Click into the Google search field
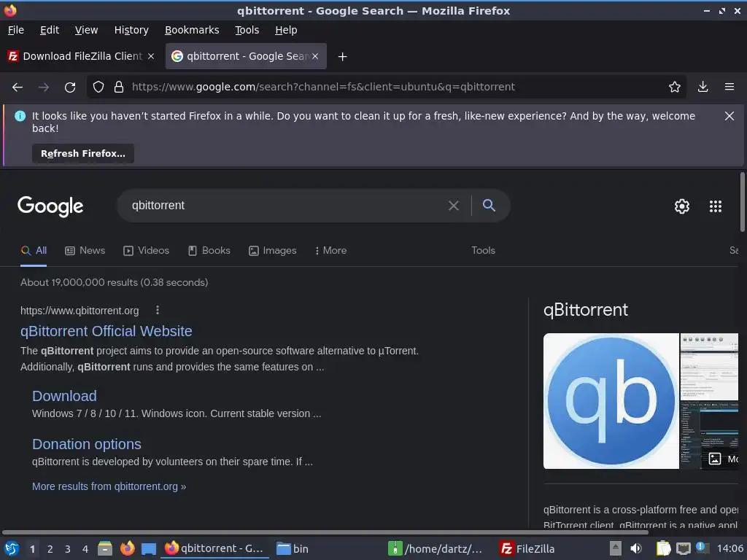The image size is (747, 560). click(286, 206)
